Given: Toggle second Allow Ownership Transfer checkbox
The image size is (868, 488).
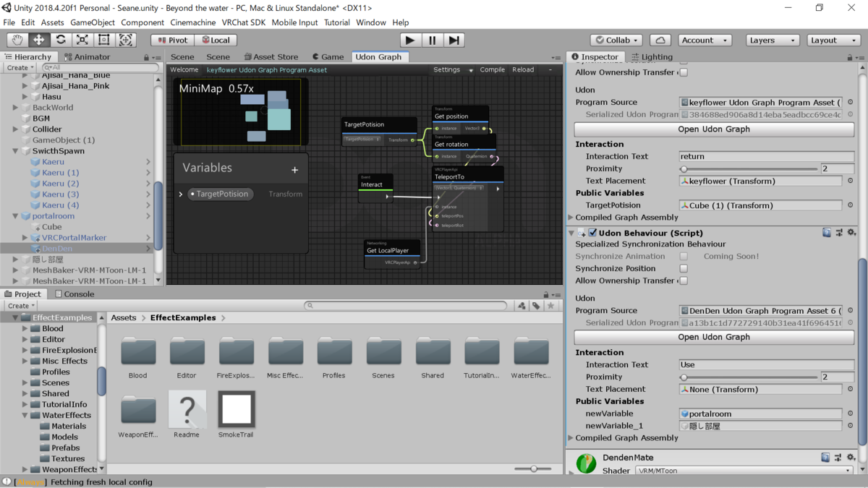Looking at the screenshot, I should (684, 281).
